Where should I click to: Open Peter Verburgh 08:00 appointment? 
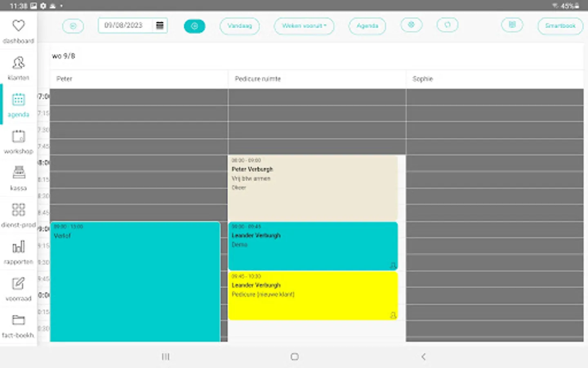[313, 188]
